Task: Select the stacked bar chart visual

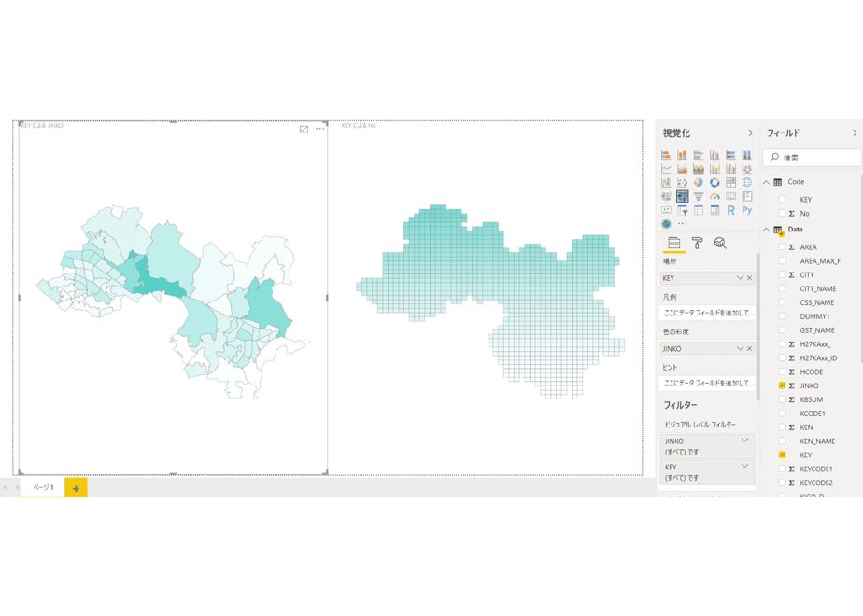Action: click(666, 155)
